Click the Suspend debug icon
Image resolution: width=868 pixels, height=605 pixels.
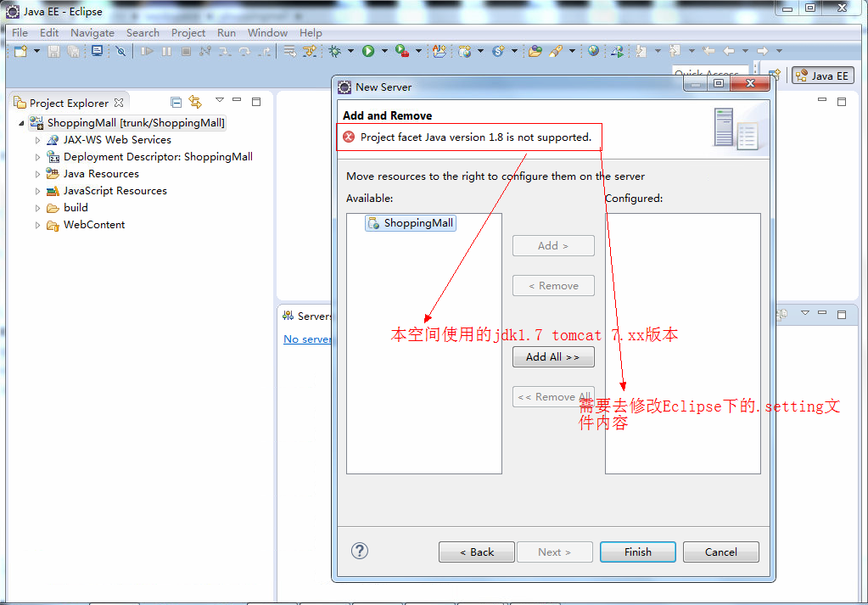click(x=166, y=52)
